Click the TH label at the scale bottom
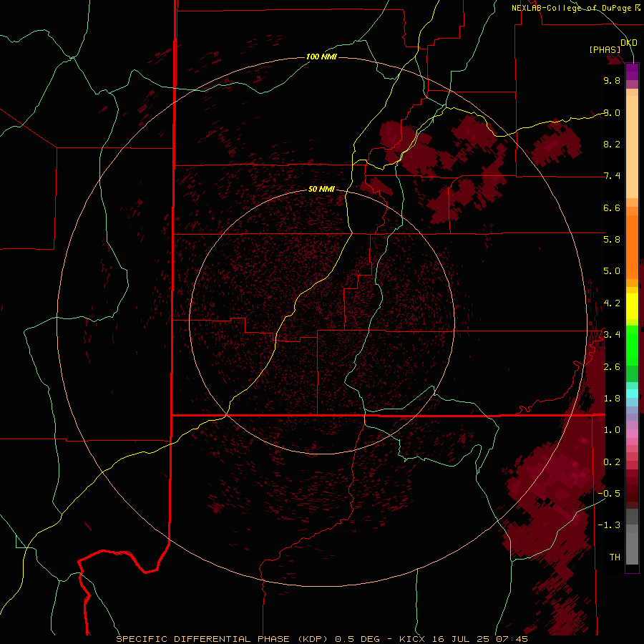 (615, 557)
